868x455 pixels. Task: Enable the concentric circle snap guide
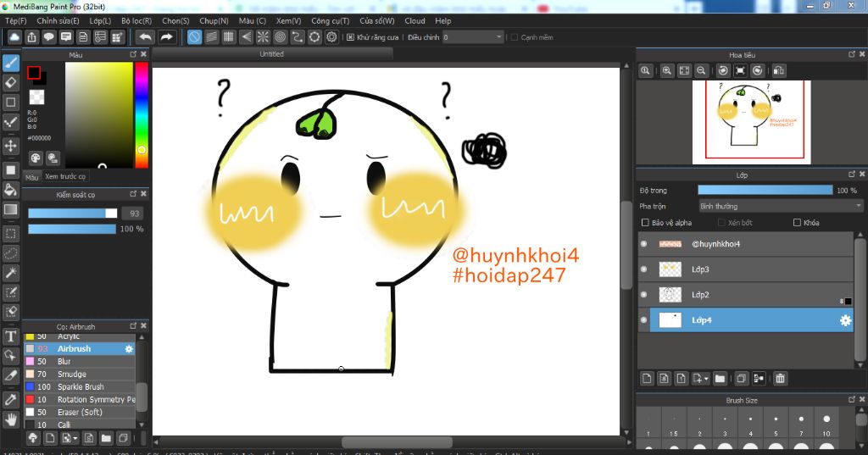tap(280, 37)
